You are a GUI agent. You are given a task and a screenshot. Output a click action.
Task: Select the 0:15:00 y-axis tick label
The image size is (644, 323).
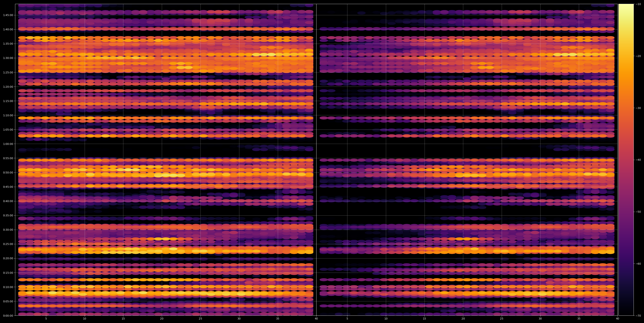pos(8,273)
